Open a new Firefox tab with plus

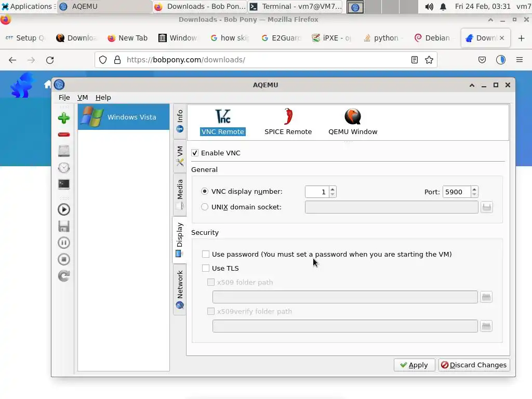[x=522, y=38]
